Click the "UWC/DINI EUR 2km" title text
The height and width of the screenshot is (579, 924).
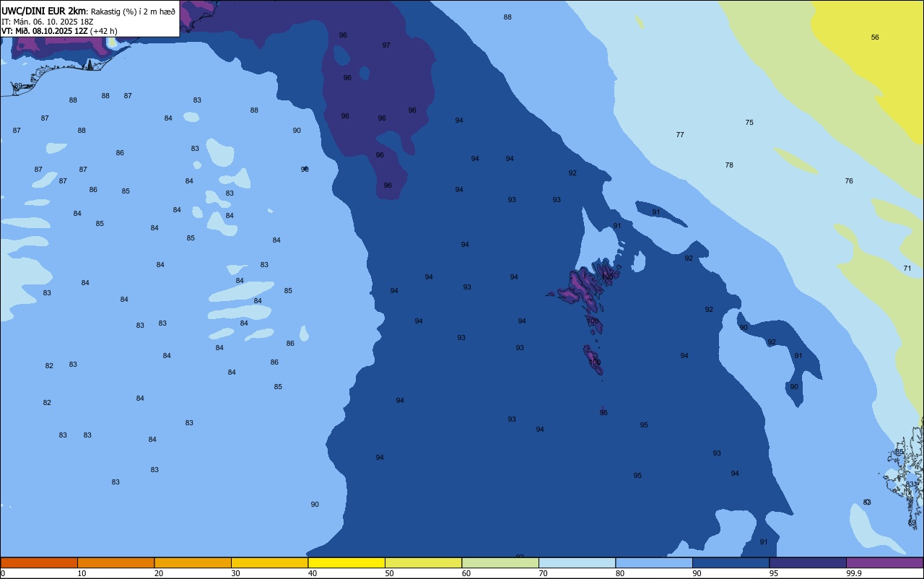43,11
